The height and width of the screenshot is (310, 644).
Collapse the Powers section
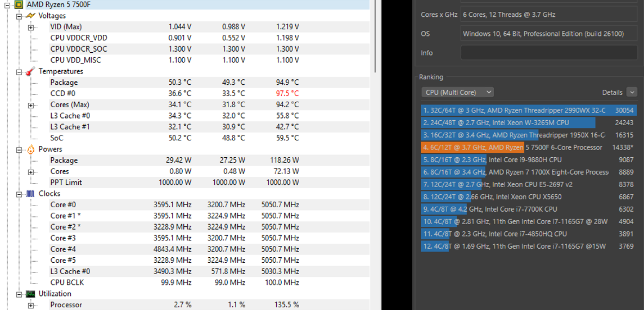(x=19, y=150)
